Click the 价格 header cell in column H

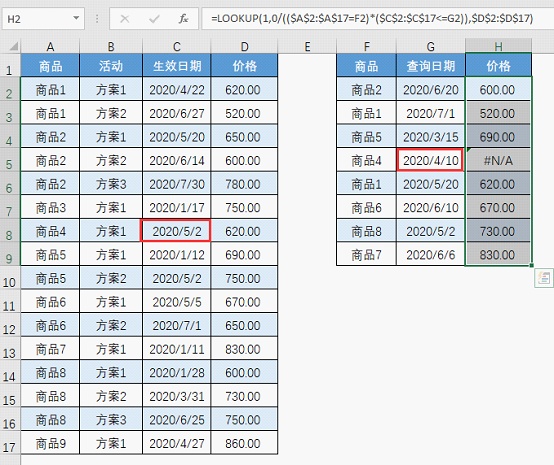pos(498,65)
